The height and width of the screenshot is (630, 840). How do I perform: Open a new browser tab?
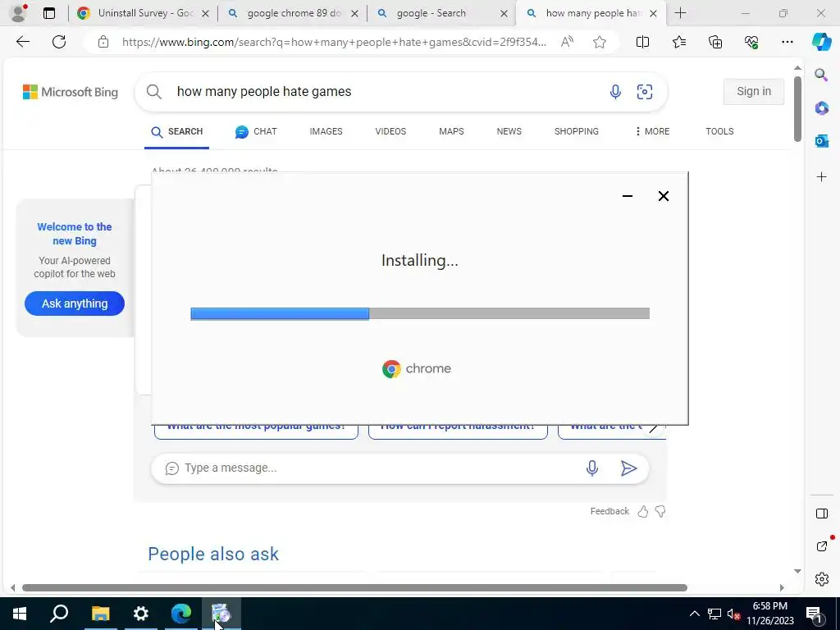680,13
